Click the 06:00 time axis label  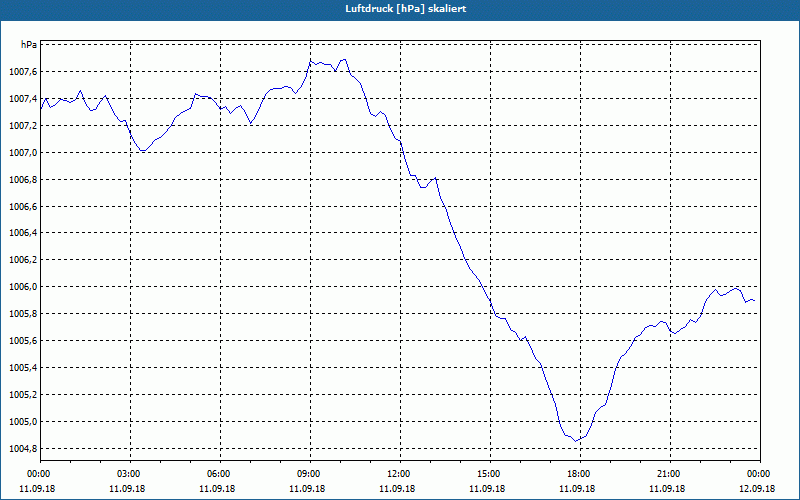219,474
